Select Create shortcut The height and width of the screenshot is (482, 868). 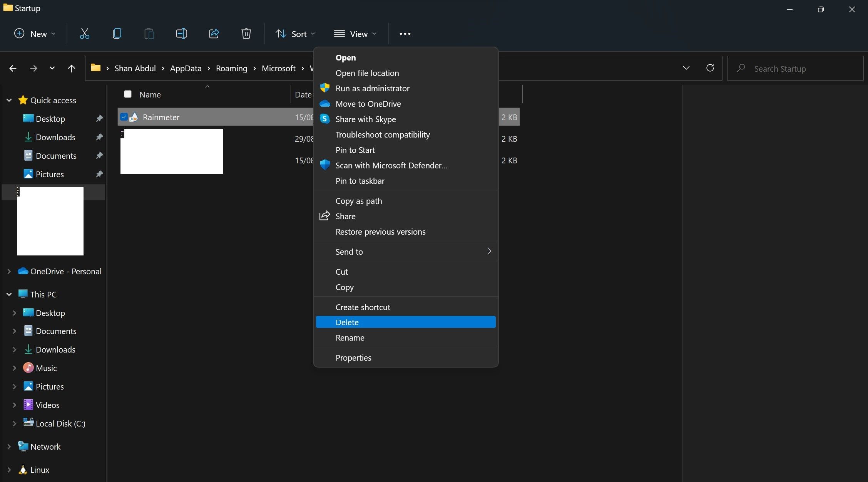[406, 307]
